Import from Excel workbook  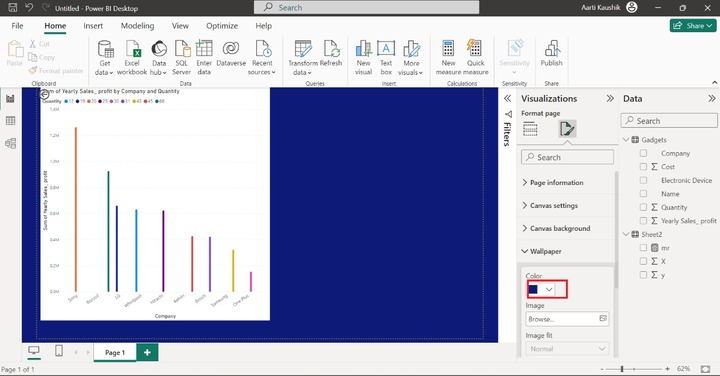pos(132,58)
